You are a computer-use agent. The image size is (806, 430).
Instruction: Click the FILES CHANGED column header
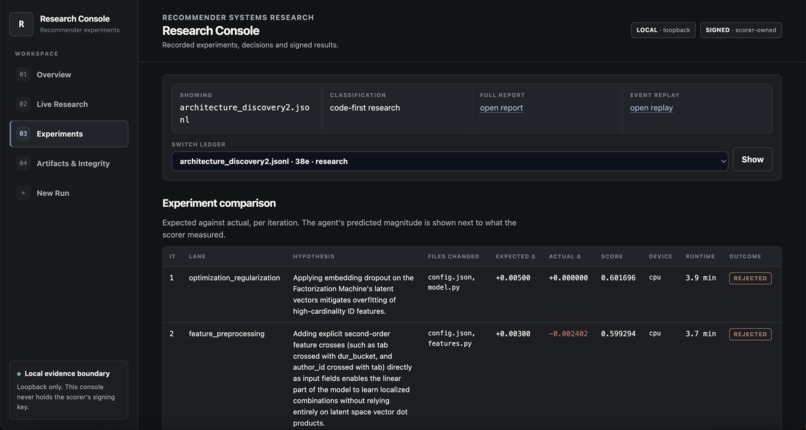point(453,256)
